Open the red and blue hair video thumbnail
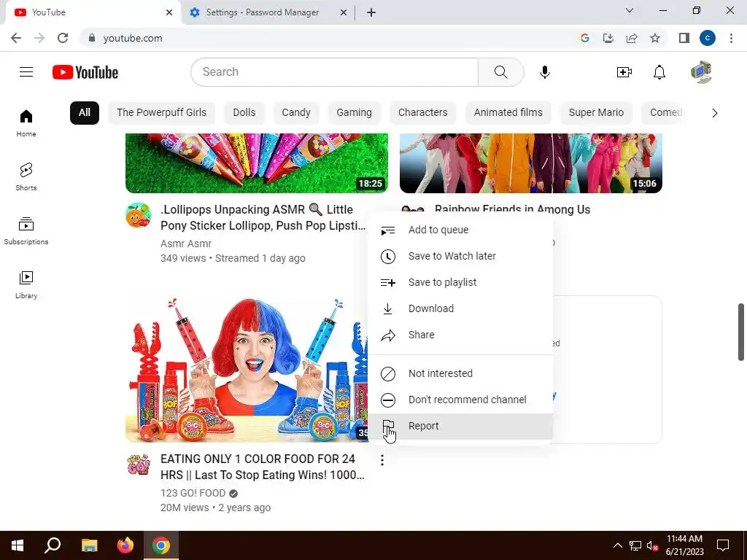 [x=247, y=369]
